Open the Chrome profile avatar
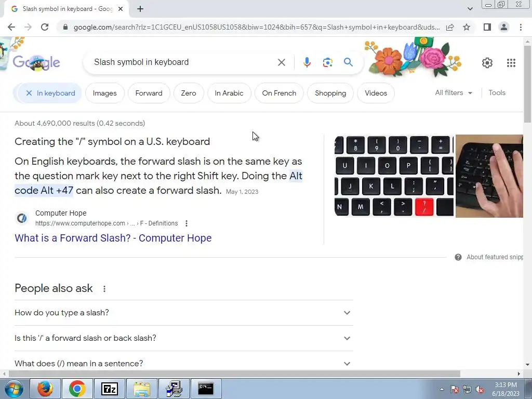 [504, 27]
